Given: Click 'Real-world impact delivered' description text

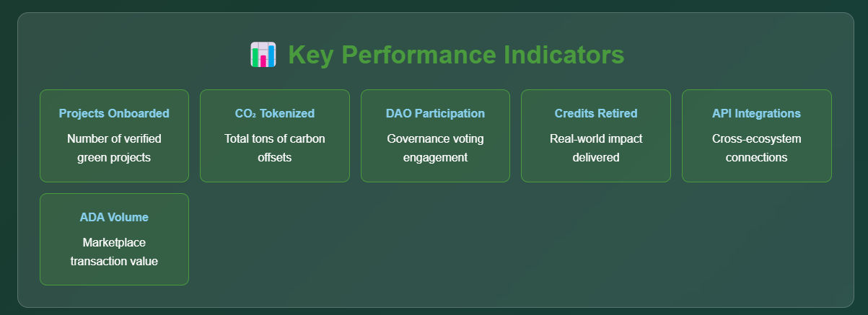Looking at the screenshot, I should (x=595, y=148).
